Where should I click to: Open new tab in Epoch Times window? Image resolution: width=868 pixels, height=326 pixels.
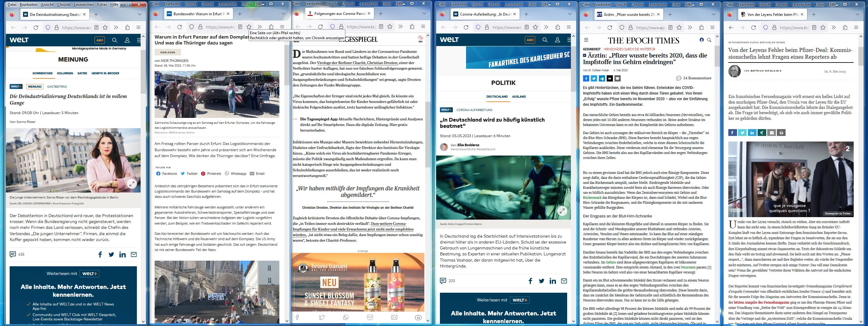pyautogui.click(x=670, y=15)
